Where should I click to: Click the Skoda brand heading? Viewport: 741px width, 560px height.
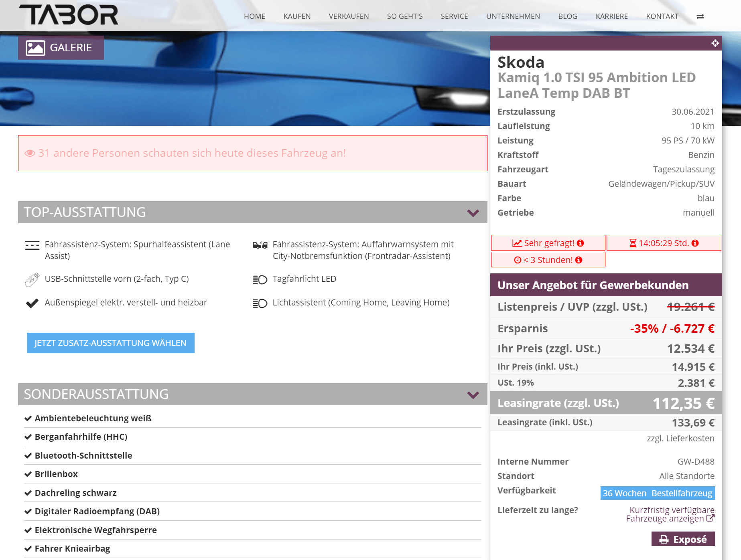pyautogui.click(x=521, y=62)
